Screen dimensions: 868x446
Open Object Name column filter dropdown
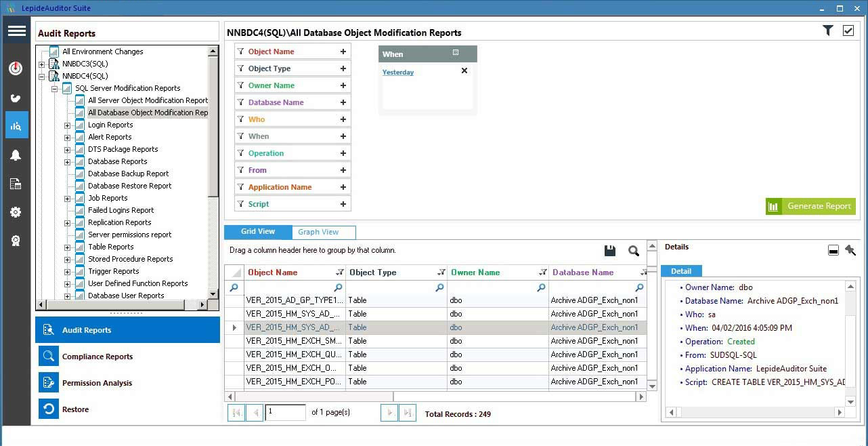[339, 272]
